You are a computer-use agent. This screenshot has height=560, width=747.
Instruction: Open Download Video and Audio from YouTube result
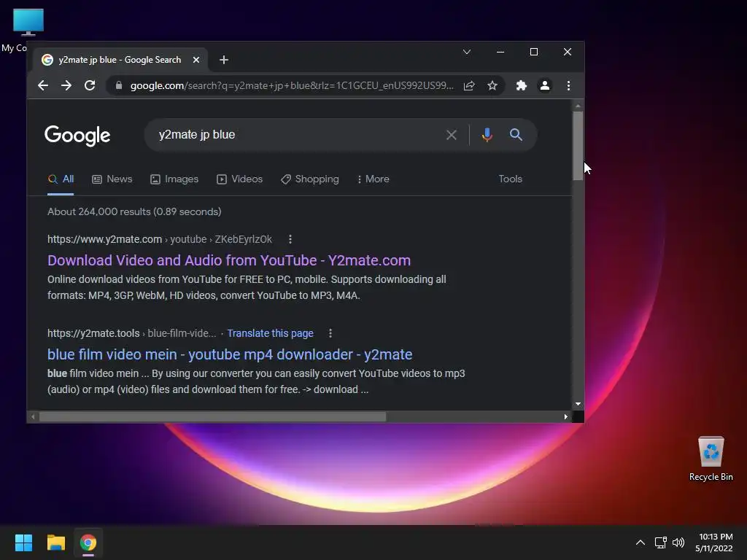click(229, 260)
